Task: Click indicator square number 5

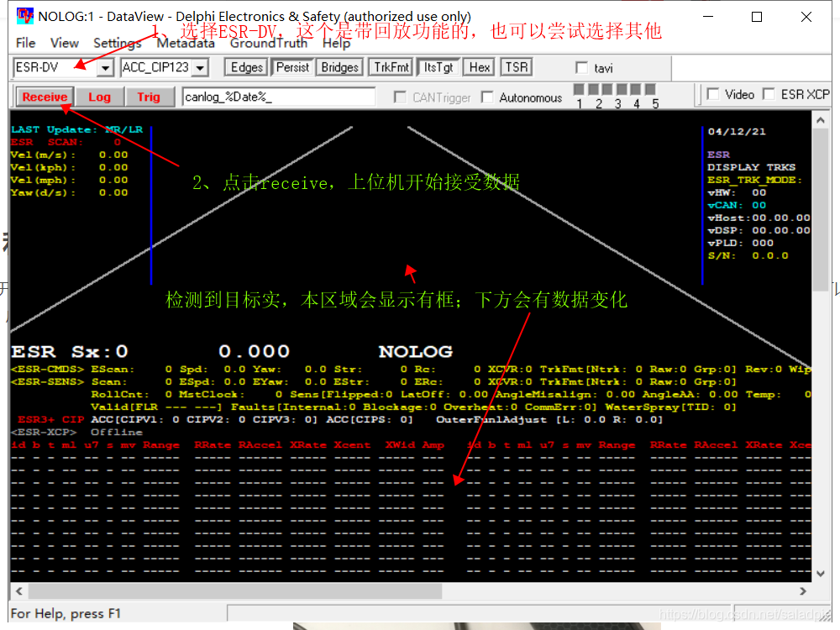Action: coord(650,89)
